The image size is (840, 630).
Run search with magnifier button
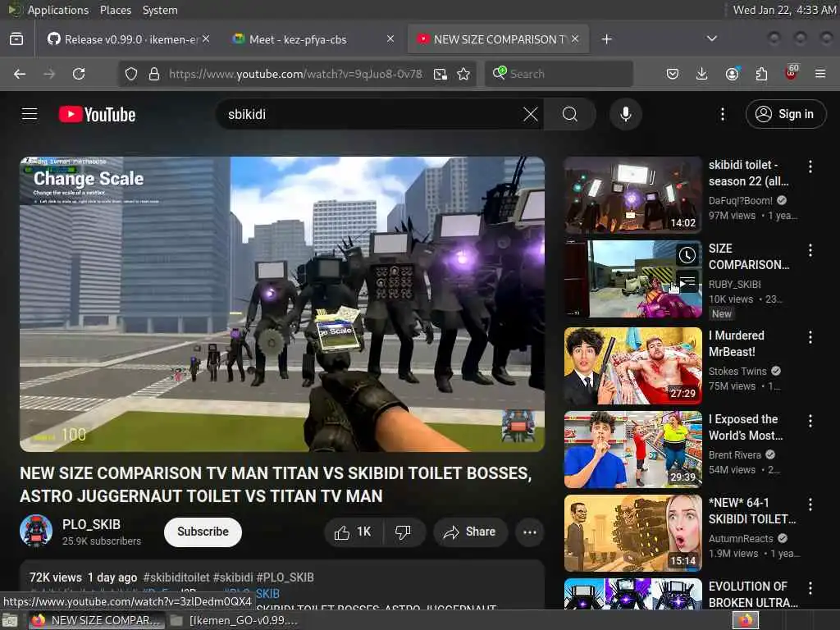point(570,114)
